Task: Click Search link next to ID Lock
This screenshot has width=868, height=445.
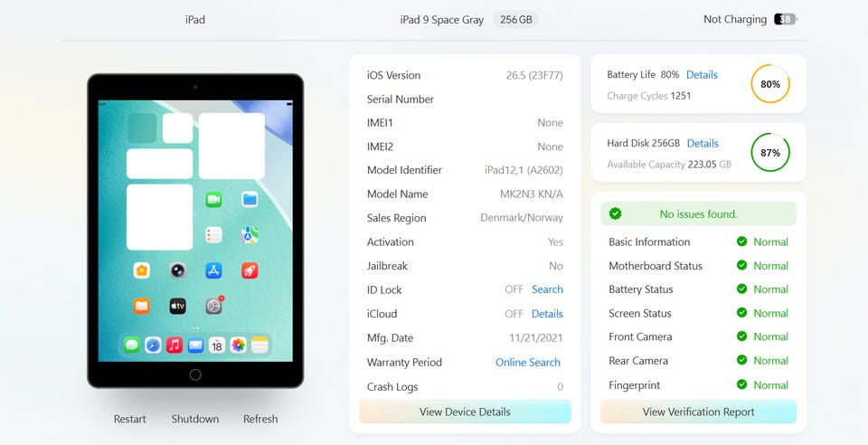Action: (548, 289)
